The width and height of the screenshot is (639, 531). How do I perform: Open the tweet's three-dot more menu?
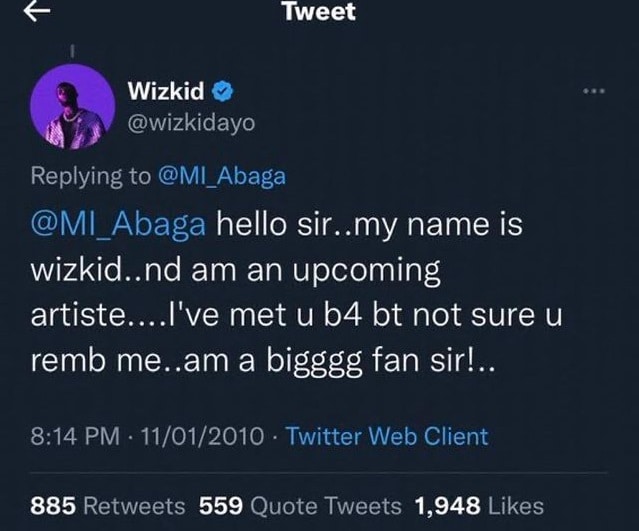594,93
